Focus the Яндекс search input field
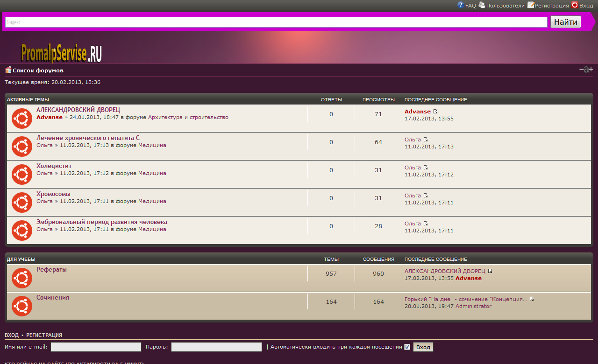The height and width of the screenshot is (364, 598). [x=276, y=22]
